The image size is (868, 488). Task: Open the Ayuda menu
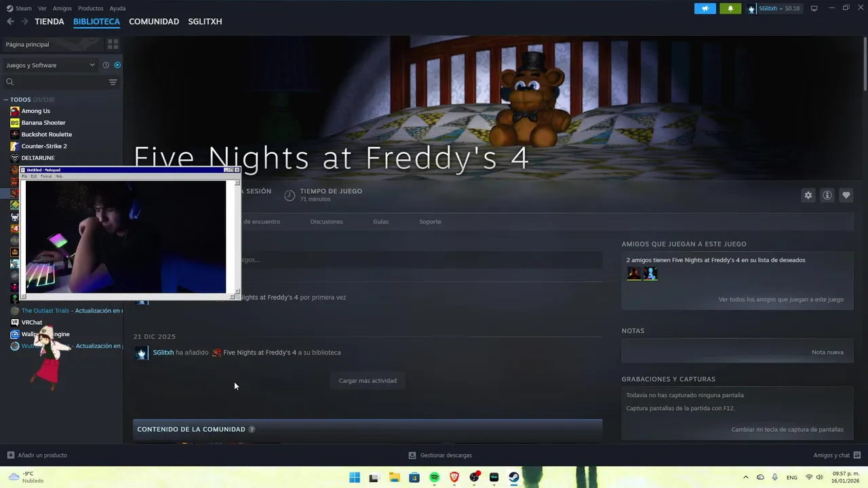(x=117, y=8)
